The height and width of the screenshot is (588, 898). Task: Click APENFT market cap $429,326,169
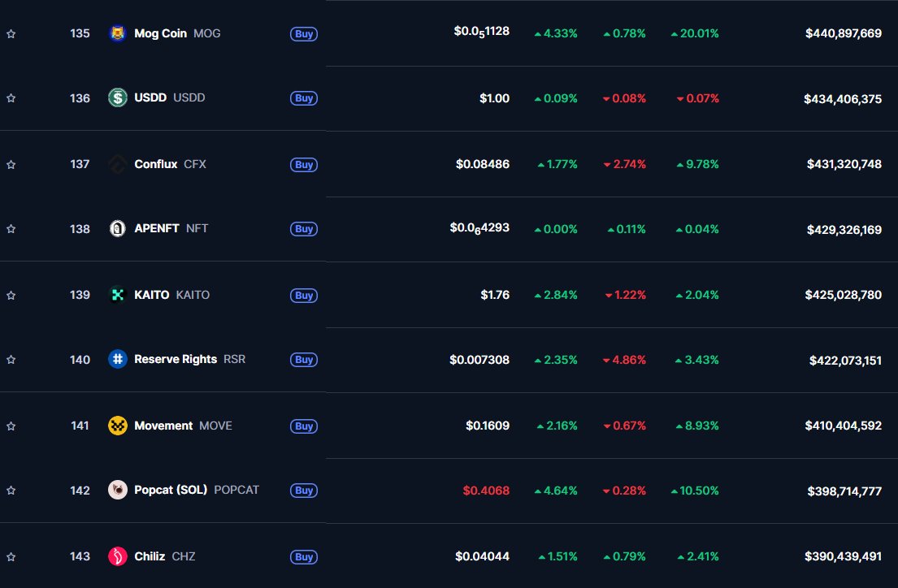tap(844, 230)
